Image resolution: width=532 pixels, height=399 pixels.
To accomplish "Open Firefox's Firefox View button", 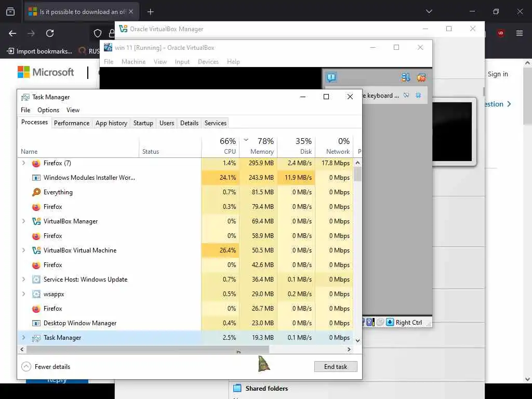I will click(x=10, y=12).
